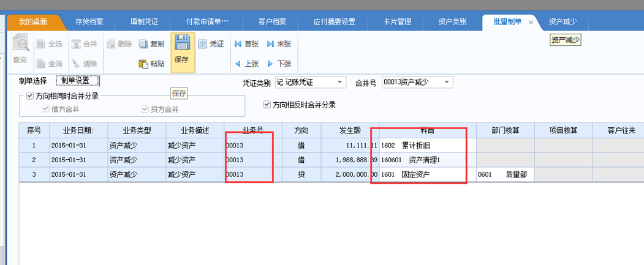Image resolution: width=644 pixels, height=265 pixels.
Task: Click the 制单设置 button
Action: pyautogui.click(x=77, y=81)
